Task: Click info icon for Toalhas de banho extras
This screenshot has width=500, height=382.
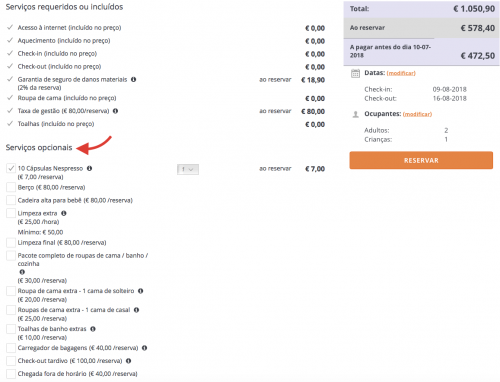Action: (x=93, y=329)
